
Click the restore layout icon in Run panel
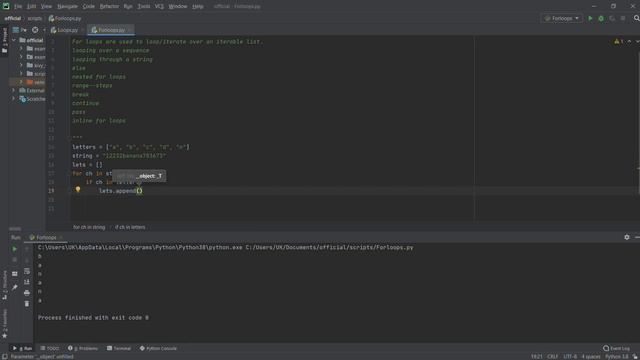tap(15, 274)
